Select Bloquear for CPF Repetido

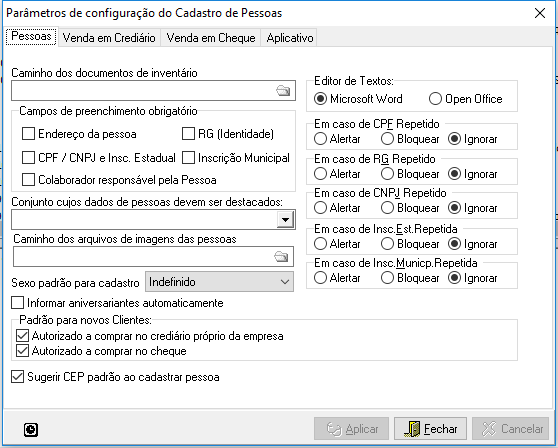pyautogui.click(x=387, y=139)
